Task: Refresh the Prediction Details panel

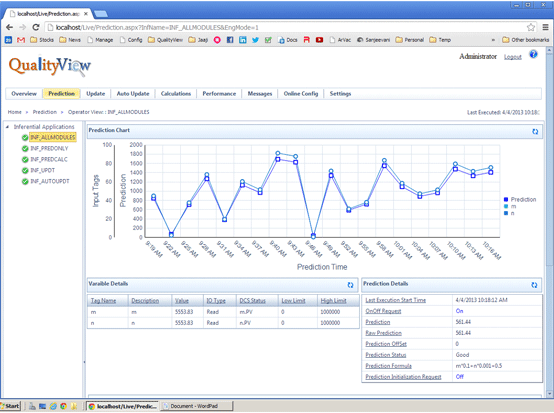Action: 534,285
